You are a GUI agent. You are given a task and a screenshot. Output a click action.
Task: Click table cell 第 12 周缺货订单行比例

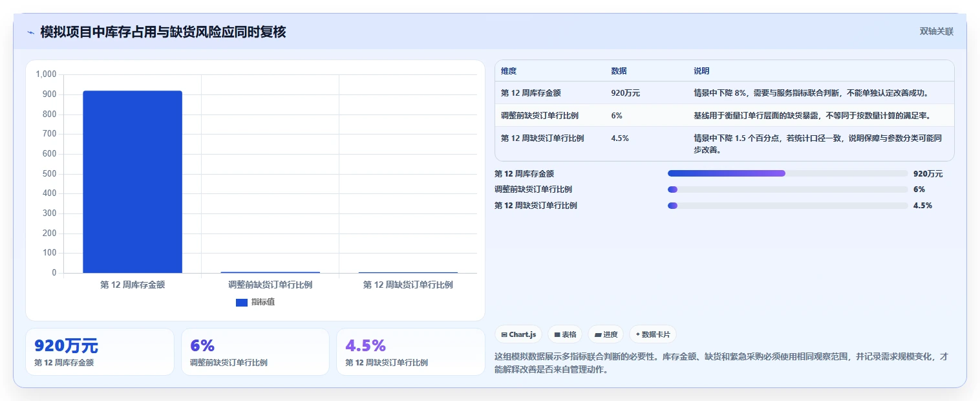542,138
